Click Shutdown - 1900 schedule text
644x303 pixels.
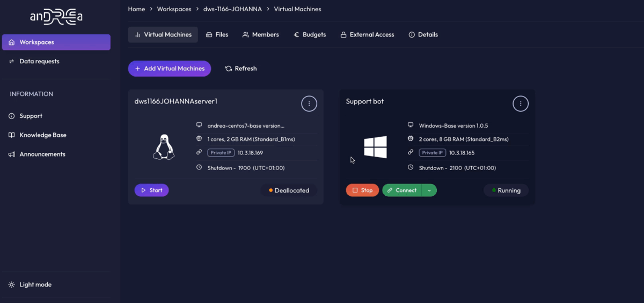246,168
